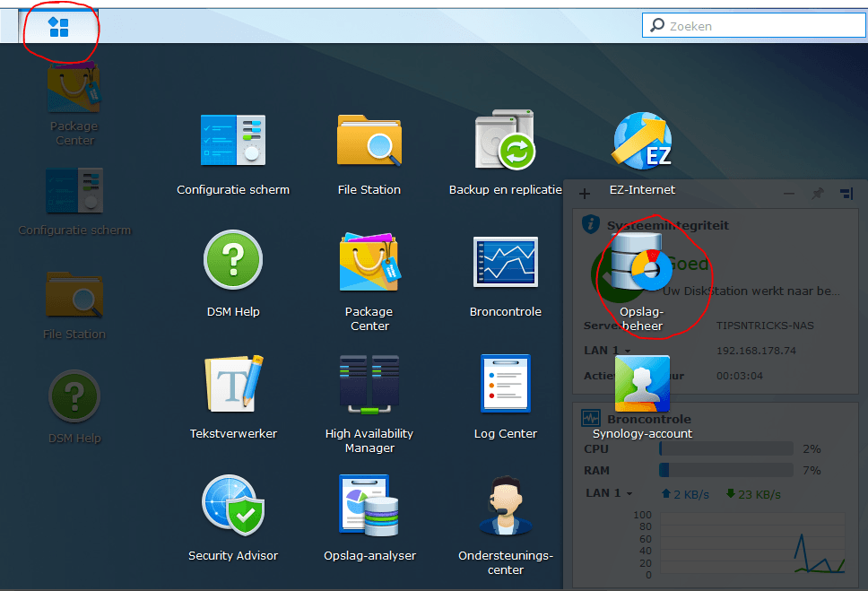Screen dimensions: 868x591
Task: Launch File Station from main menu
Action: [369, 153]
